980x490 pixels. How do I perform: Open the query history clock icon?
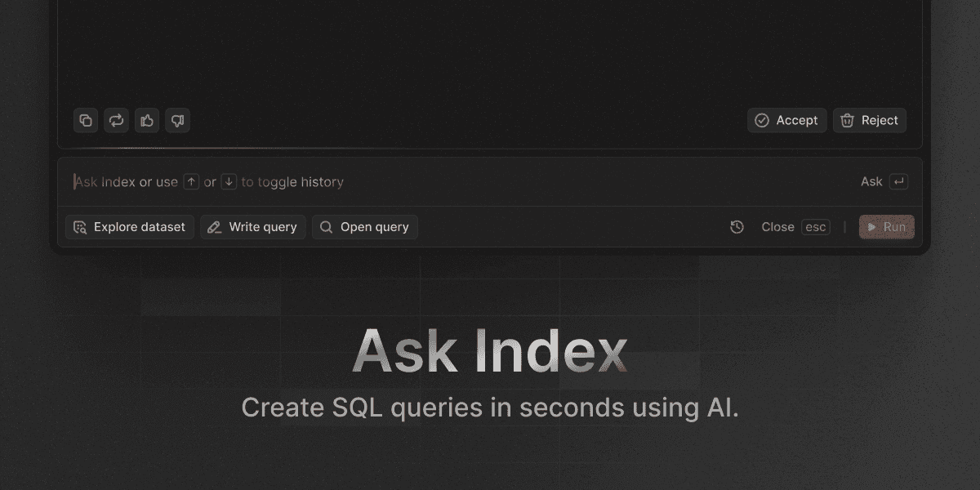737,227
